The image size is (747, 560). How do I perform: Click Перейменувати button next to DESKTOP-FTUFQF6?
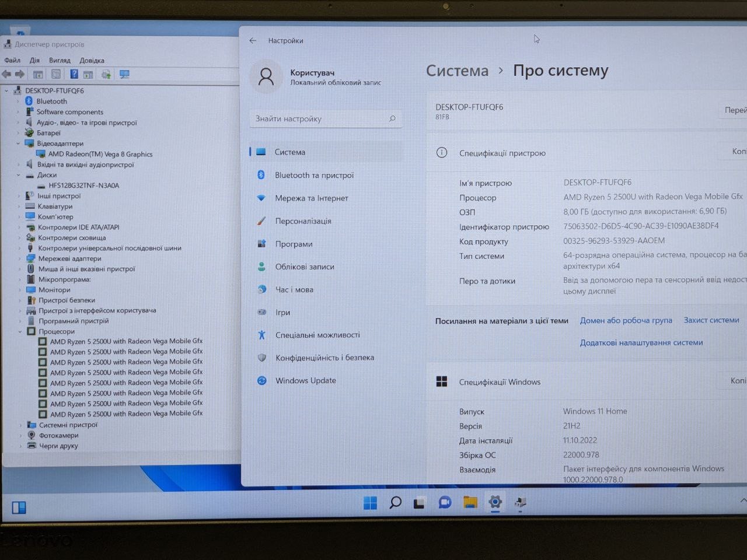click(x=733, y=110)
